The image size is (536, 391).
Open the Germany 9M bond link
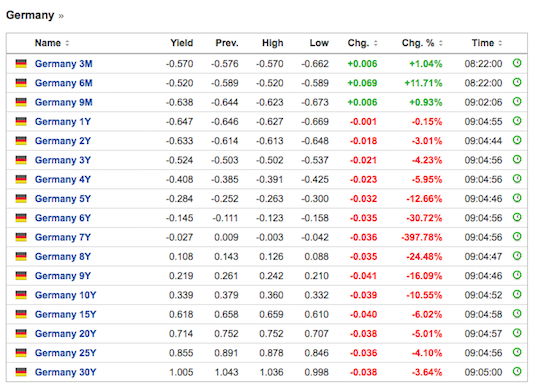point(64,102)
